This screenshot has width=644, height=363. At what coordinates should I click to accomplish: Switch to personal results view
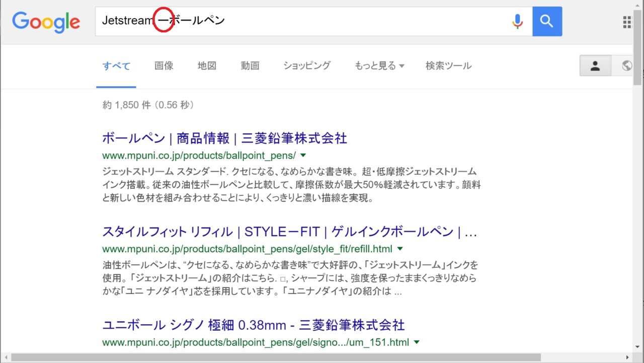pos(595,66)
